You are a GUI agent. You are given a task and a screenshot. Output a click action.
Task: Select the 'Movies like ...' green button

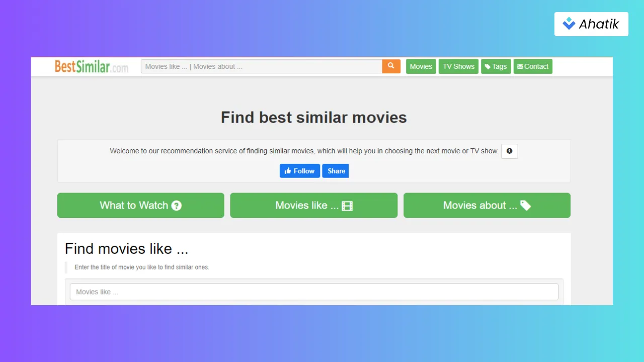pos(314,205)
